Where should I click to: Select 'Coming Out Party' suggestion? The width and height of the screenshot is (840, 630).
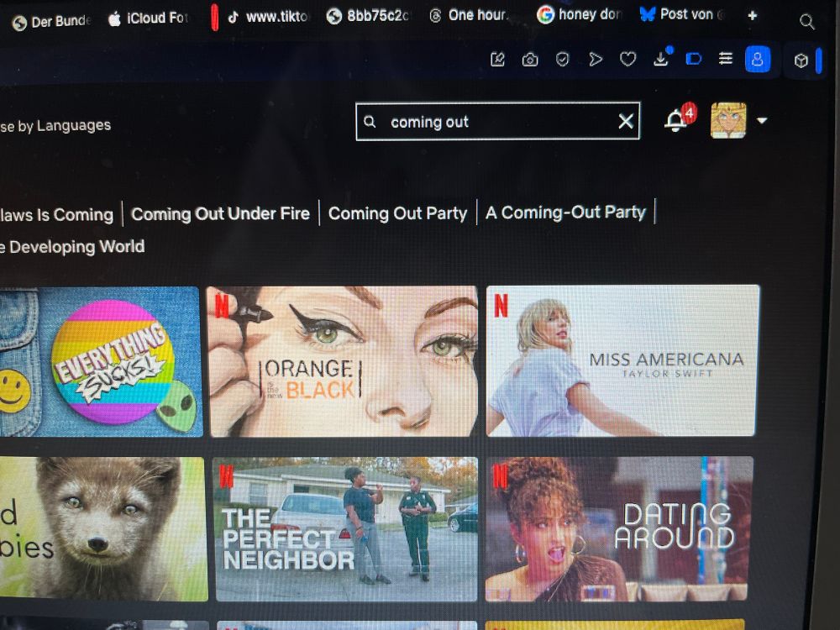397,213
